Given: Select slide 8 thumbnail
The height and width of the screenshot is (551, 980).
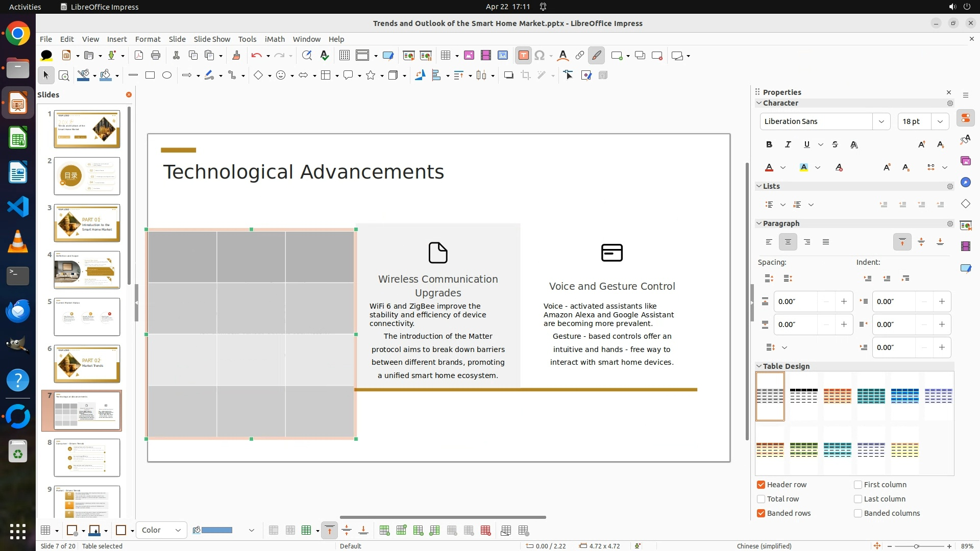Looking at the screenshot, I should 87,458.
